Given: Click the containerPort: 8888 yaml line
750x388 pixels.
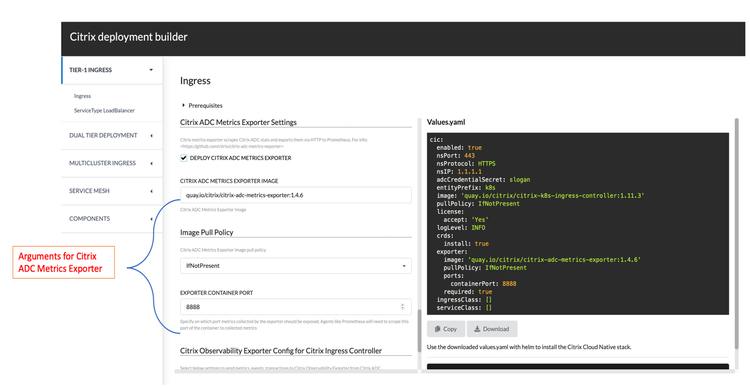Looking at the screenshot, I should coord(483,283).
